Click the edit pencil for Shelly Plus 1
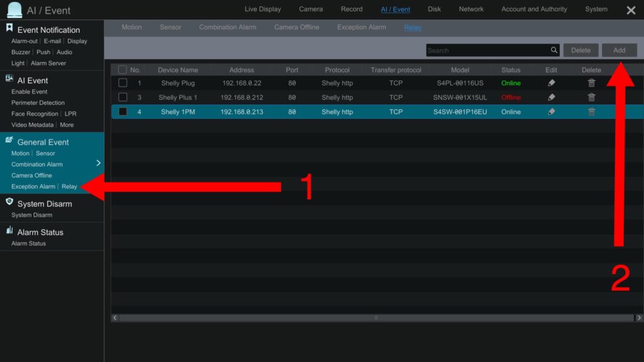Image resolution: width=644 pixels, height=362 pixels. click(551, 97)
